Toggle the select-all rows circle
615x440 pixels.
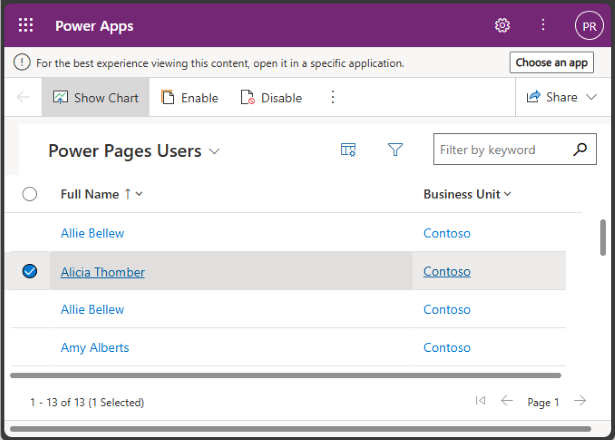coord(30,194)
